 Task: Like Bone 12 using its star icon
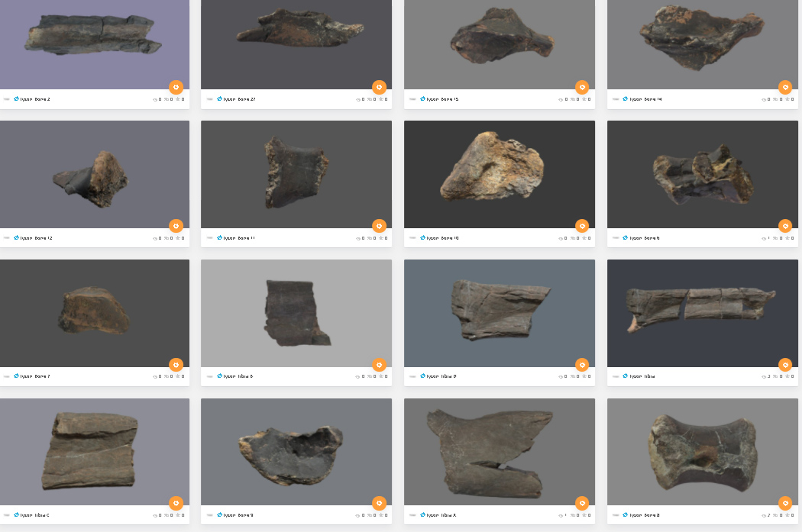(x=179, y=238)
